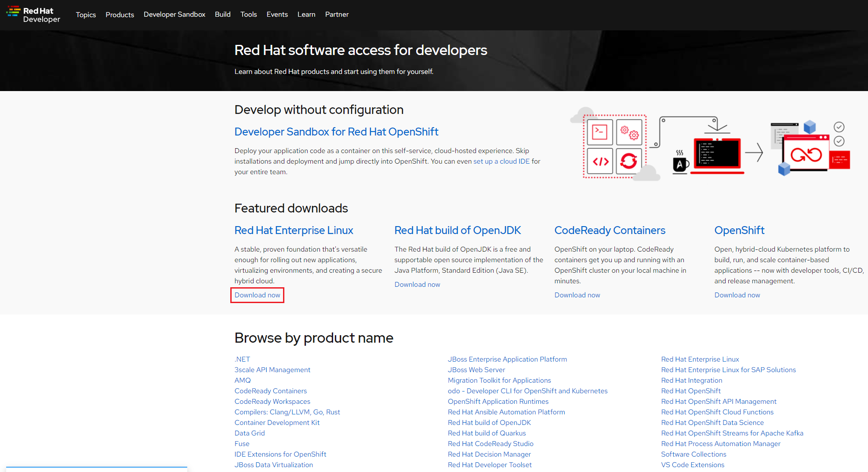Screen dimensions: 868x472
Task: Click the Developer Sandbox illustration image
Action: pyautogui.click(x=710, y=143)
